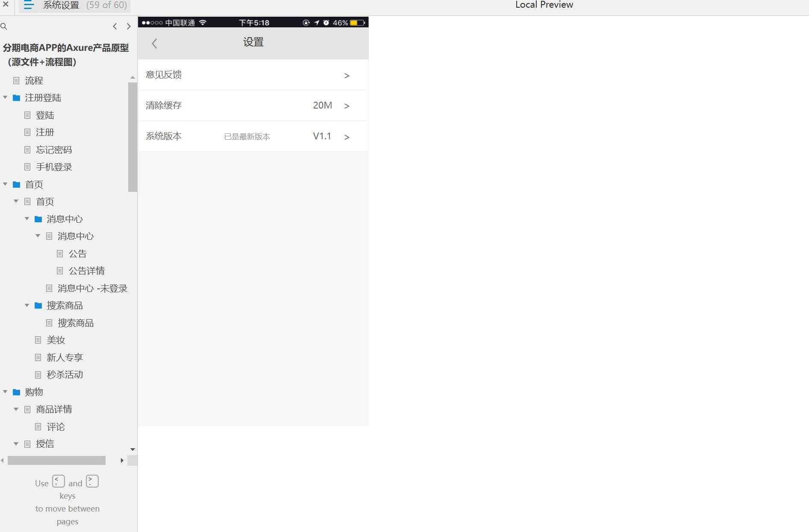The image size is (809, 532).
Task: Go to the next page with the right arrow
Action: click(129, 26)
